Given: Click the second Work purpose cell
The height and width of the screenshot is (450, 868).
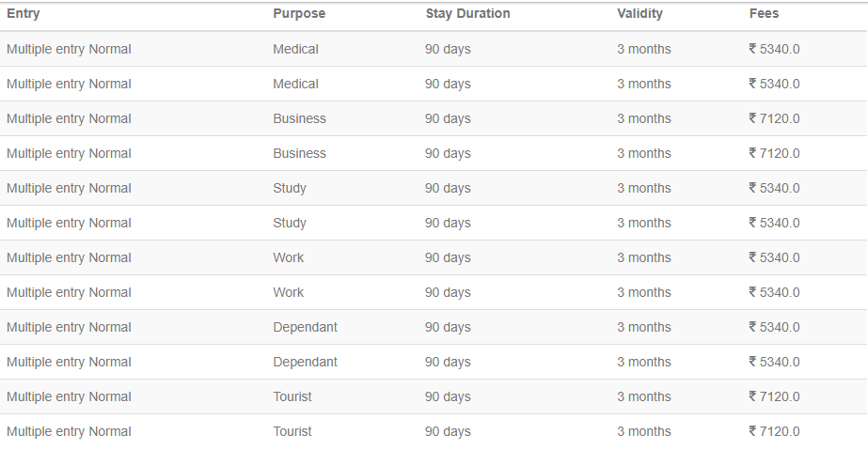Looking at the screenshot, I should click(x=288, y=292).
